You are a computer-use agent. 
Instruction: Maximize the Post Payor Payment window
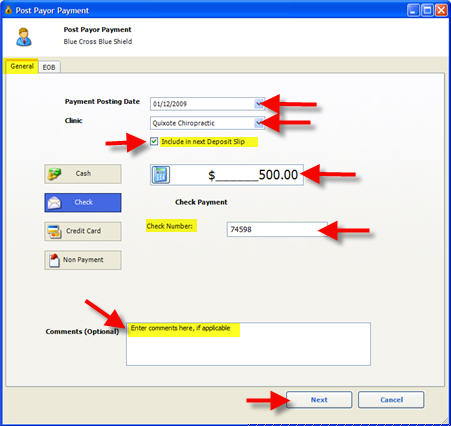coord(427,10)
